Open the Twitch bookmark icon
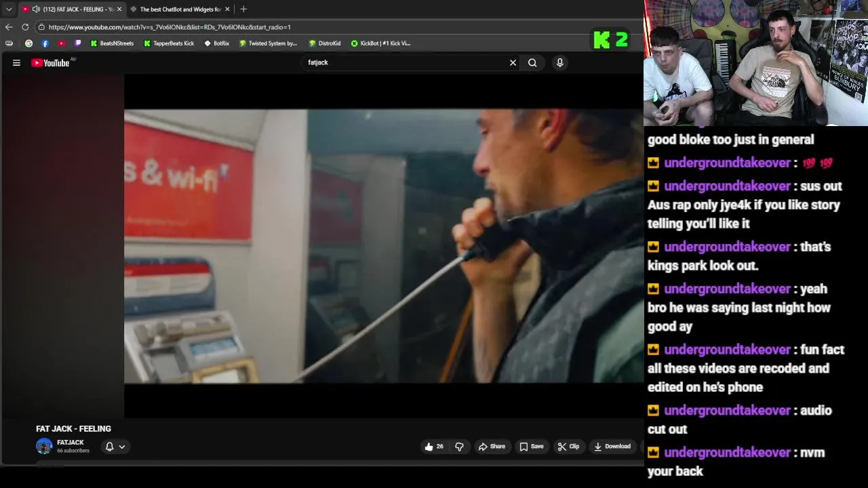Viewport: 868px width, 488px height. coord(78,43)
